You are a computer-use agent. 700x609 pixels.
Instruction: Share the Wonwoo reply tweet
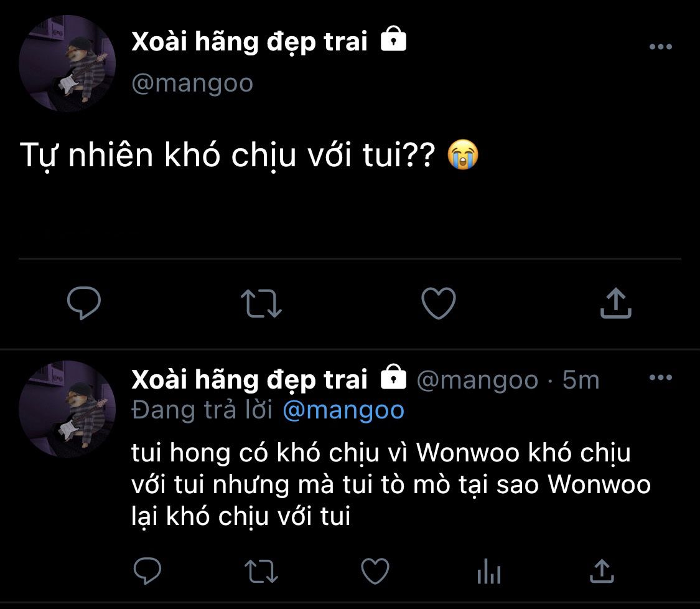[602, 571]
